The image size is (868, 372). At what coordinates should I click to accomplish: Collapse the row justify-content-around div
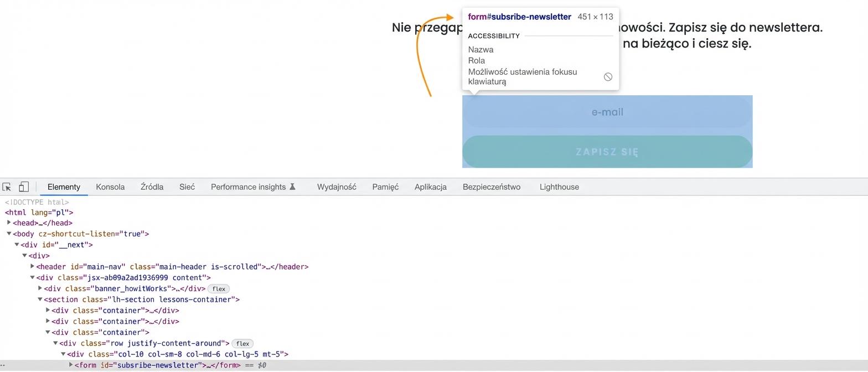[x=55, y=343]
